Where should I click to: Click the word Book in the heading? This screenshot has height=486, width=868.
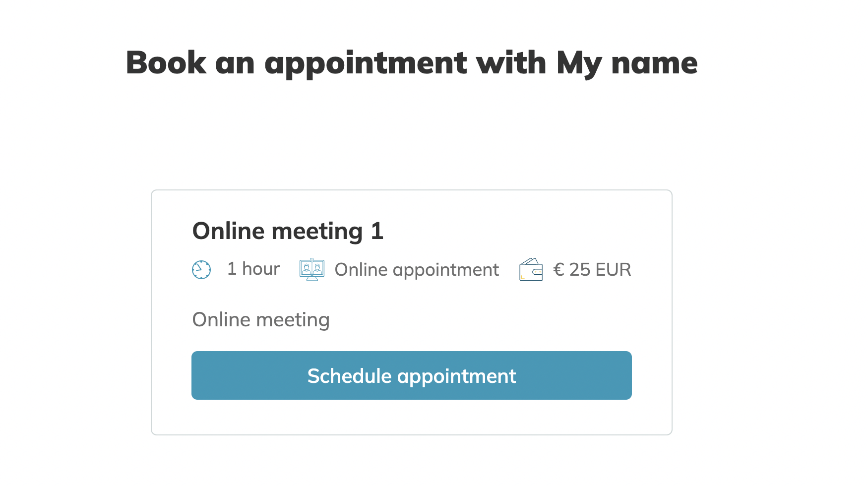166,63
